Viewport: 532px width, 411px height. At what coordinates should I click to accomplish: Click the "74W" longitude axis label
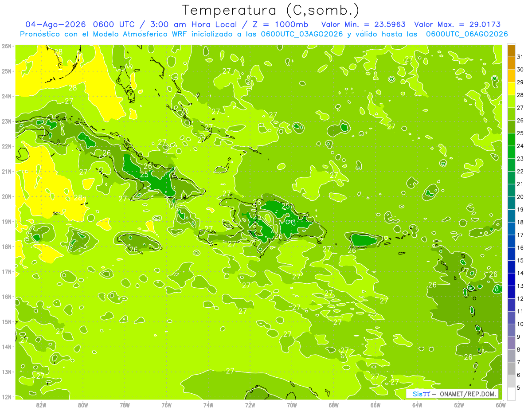click(208, 405)
